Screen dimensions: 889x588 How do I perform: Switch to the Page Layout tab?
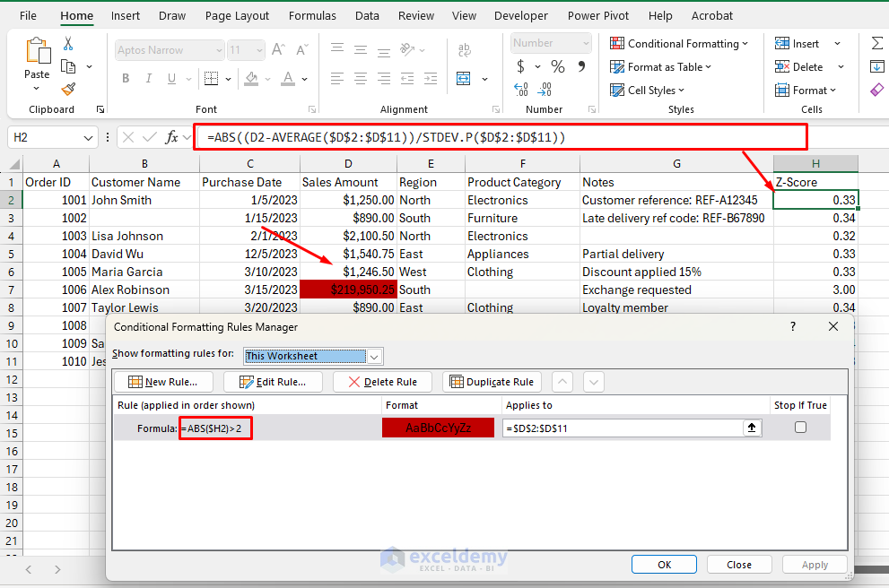click(x=237, y=16)
